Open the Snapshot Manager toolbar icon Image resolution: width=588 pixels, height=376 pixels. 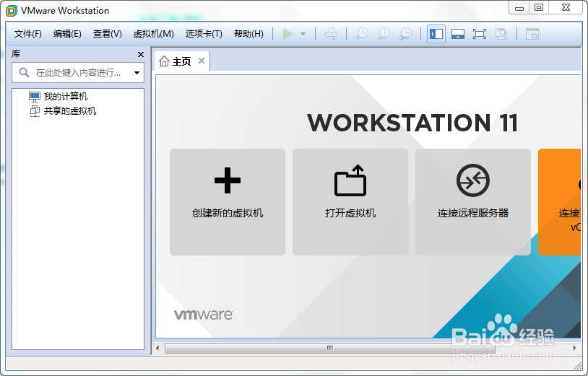click(405, 34)
